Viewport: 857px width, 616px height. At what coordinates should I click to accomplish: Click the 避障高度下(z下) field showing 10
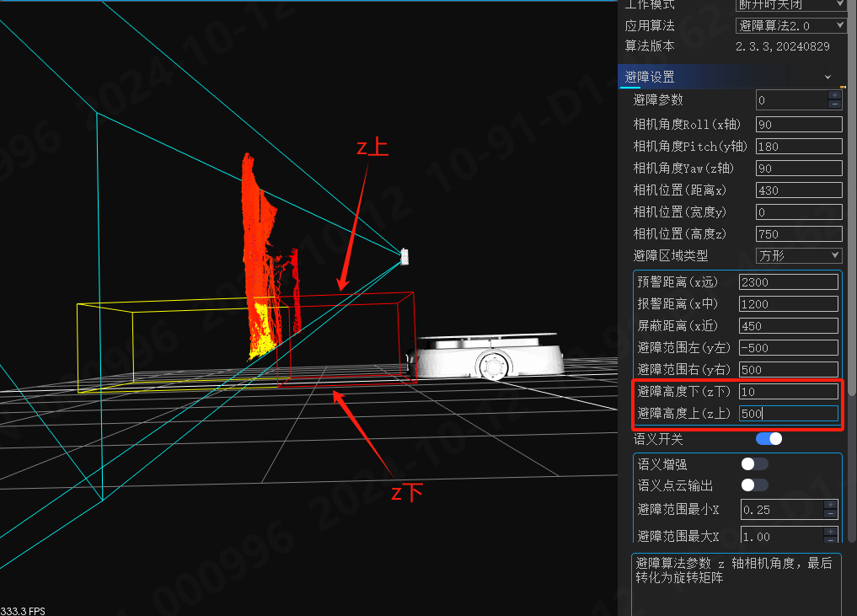pyautogui.click(x=788, y=391)
